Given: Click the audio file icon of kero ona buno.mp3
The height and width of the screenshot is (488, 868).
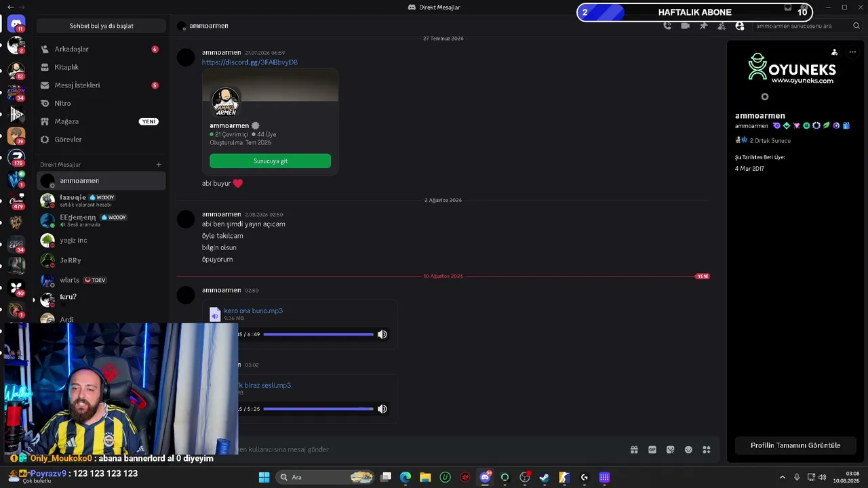Looking at the screenshot, I should tap(215, 314).
